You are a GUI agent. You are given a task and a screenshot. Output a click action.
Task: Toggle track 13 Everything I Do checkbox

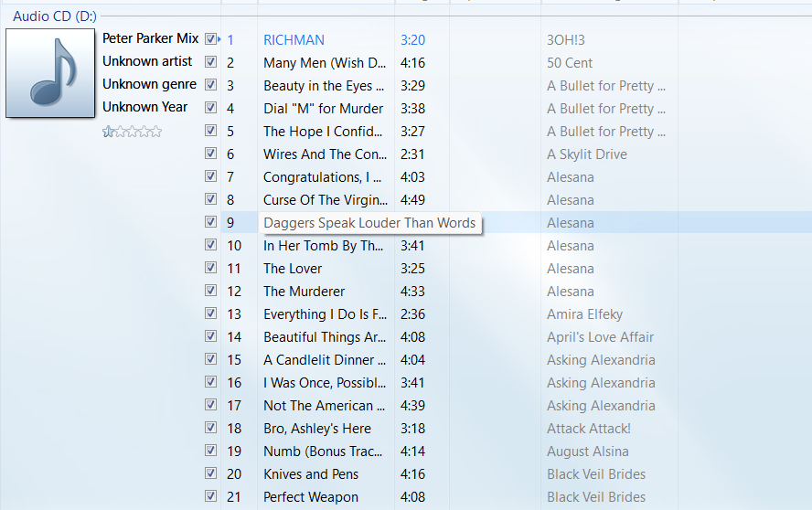coord(210,313)
